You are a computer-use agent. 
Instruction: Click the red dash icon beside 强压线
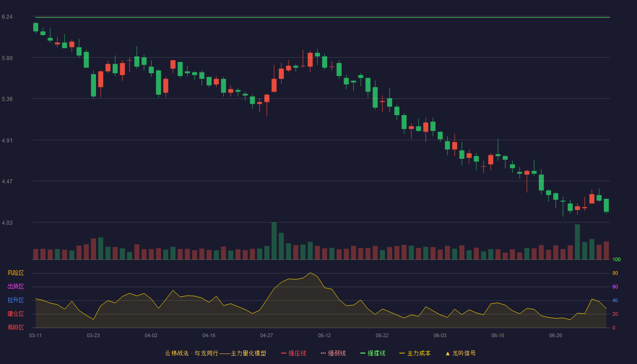coord(284,353)
